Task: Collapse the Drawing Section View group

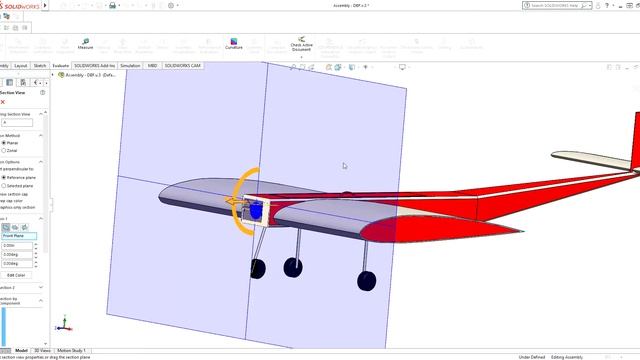Action: (41, 114)
